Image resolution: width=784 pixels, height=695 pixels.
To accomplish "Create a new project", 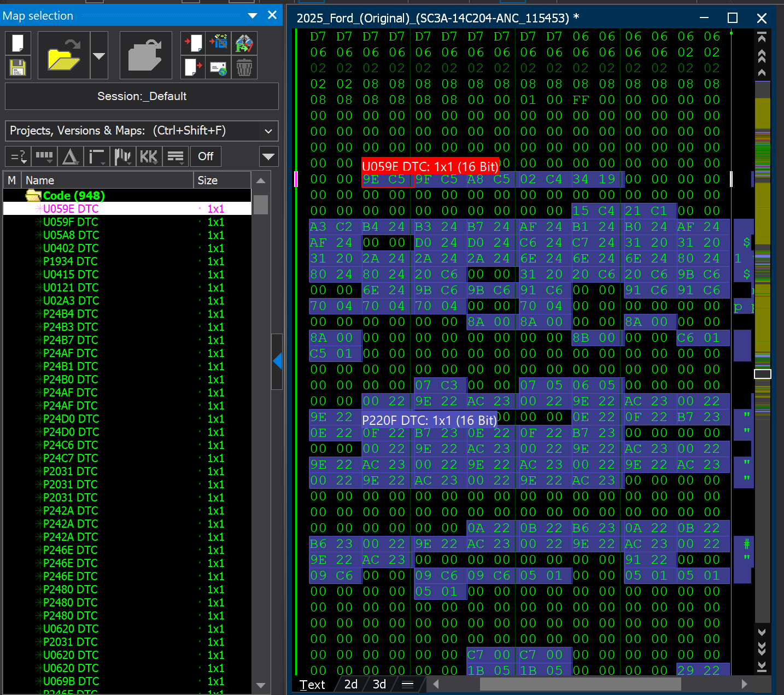I will [x=17, y=43].
